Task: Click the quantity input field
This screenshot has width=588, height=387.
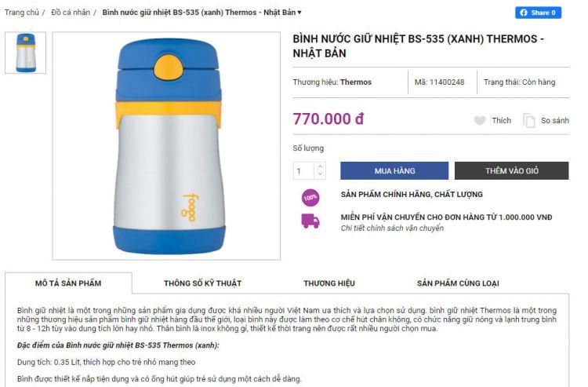Action: [304, 171]
